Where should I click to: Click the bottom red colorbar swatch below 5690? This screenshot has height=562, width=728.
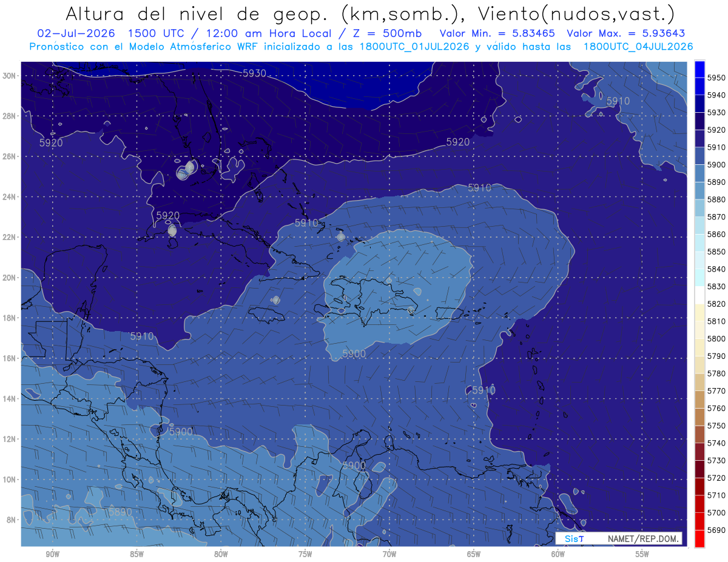699,538
